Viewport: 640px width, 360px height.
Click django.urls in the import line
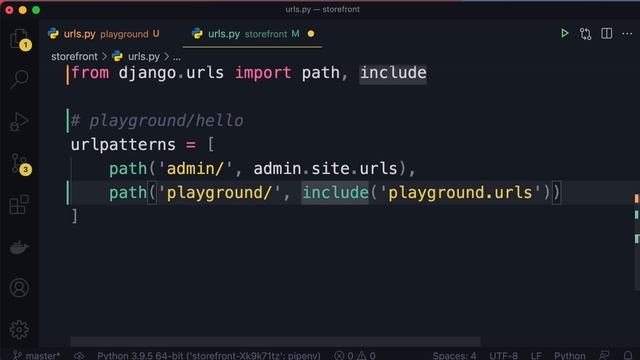pyautogui.click(x=171, y=73)
